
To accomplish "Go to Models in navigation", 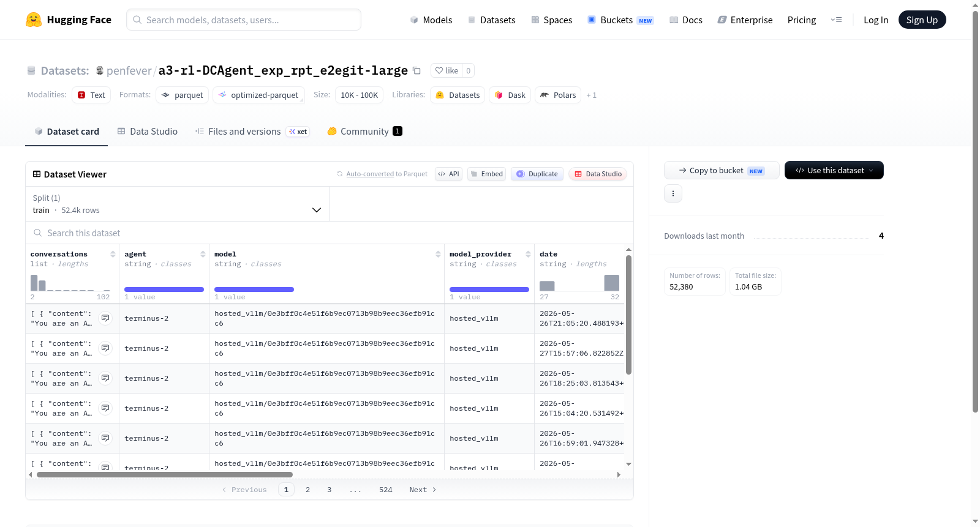I will click(x=431, y=20).
